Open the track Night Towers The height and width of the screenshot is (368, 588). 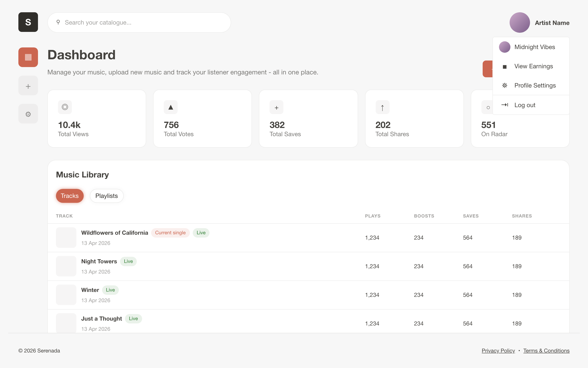(99, 261)
